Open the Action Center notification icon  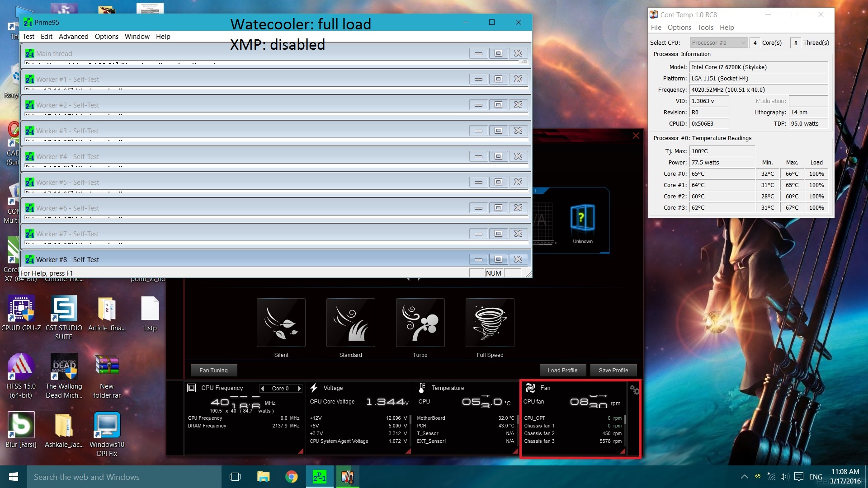click(799, 477)
